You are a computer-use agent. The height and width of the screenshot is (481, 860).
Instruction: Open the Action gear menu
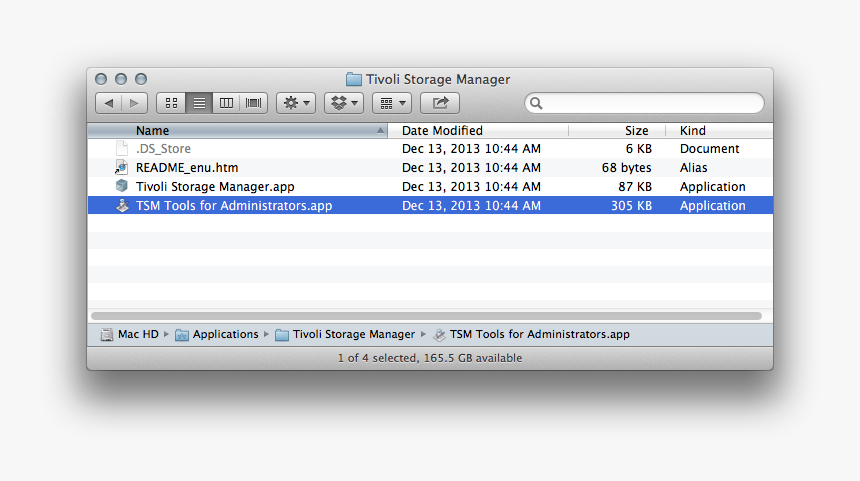point(296,103)
